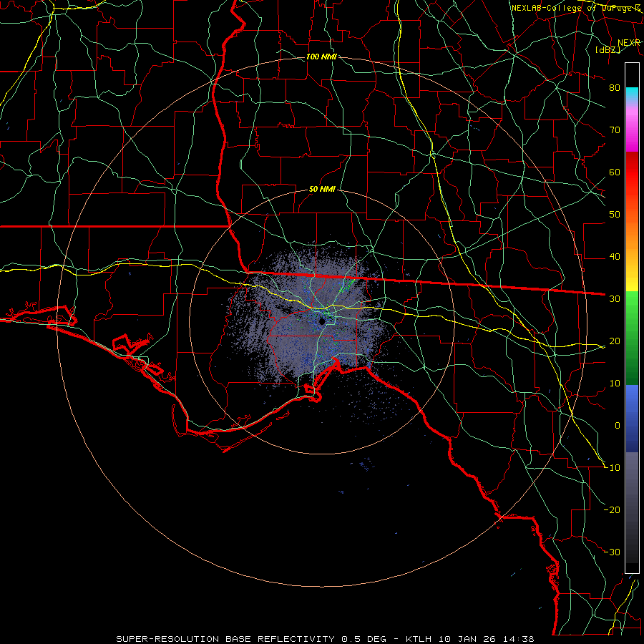The image size is (644, 644).
Task: Click the cyan top segment of the color bar
Action: [632, 94]
